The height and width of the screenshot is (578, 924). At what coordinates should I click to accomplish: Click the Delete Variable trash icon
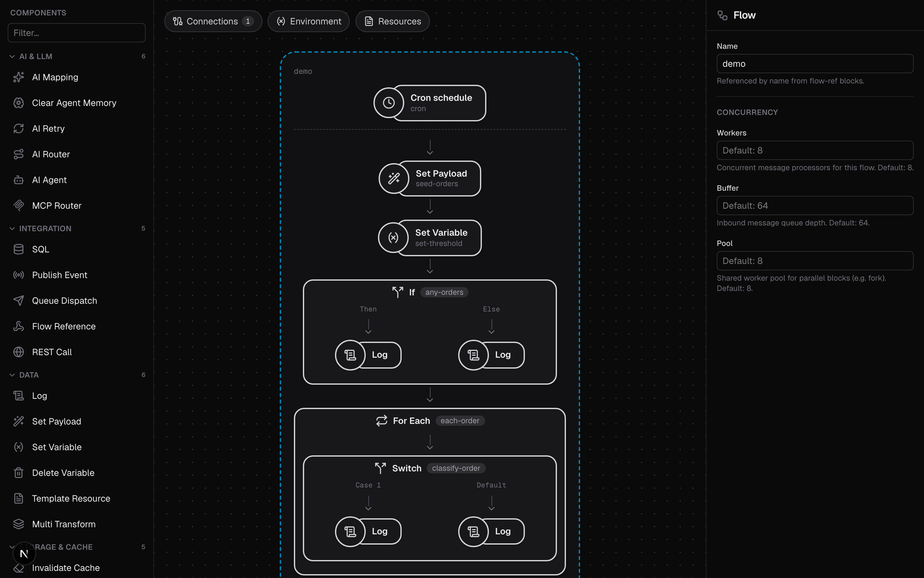click(18, 472)
